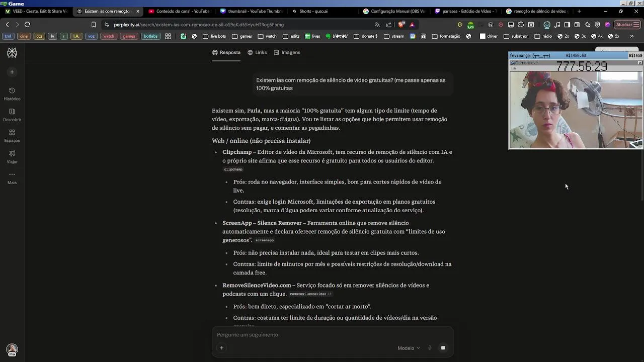Expand the bookmarks overflow chevron
644x362 pixels.
(632, 36)
